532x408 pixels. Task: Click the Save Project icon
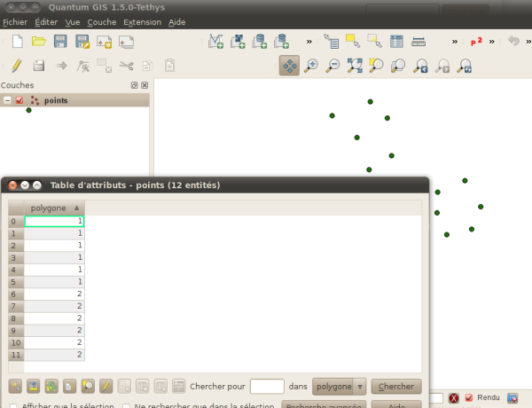tap(60, 41)
